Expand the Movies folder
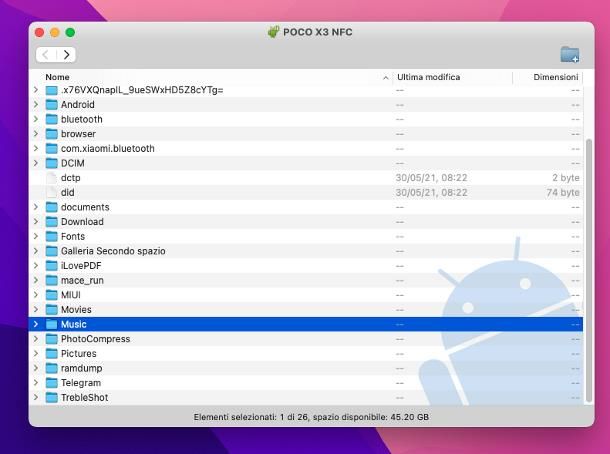Viewport: 610px width, 454px height. 36,310
